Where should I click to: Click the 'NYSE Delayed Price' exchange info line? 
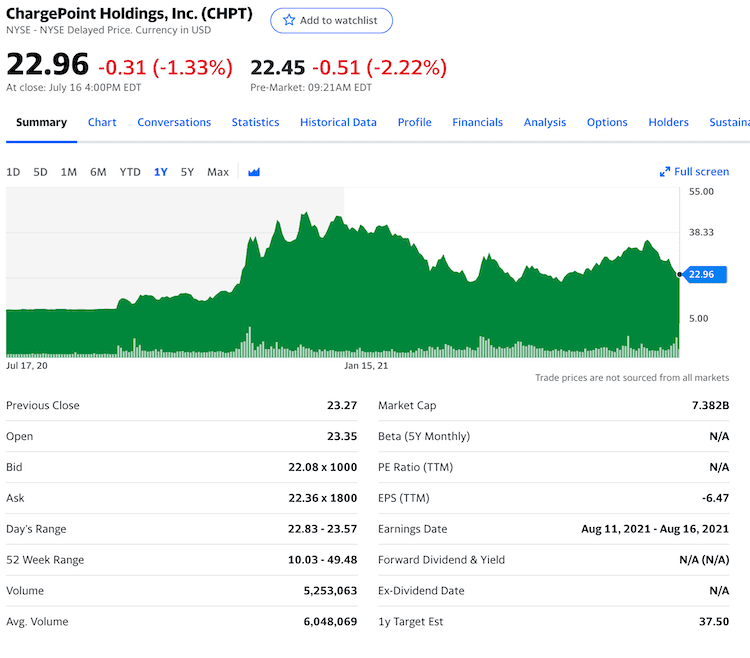108,30
